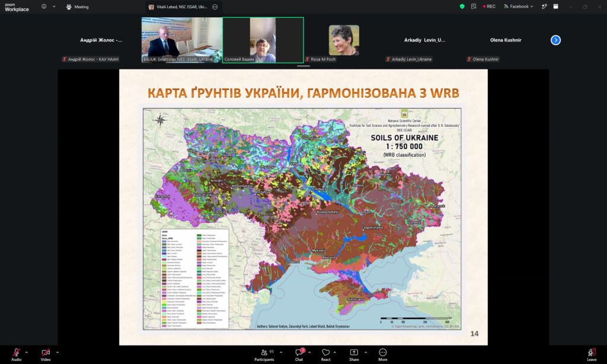Click the meeting info icon near Workplace
Screen dimensions: 607x364
point(44,7)
